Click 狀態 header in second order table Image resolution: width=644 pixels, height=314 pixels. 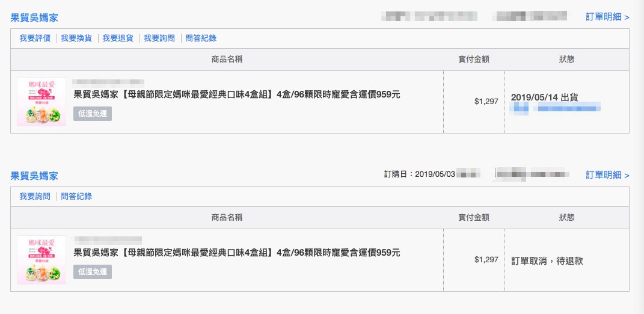(x=567, y=218)
